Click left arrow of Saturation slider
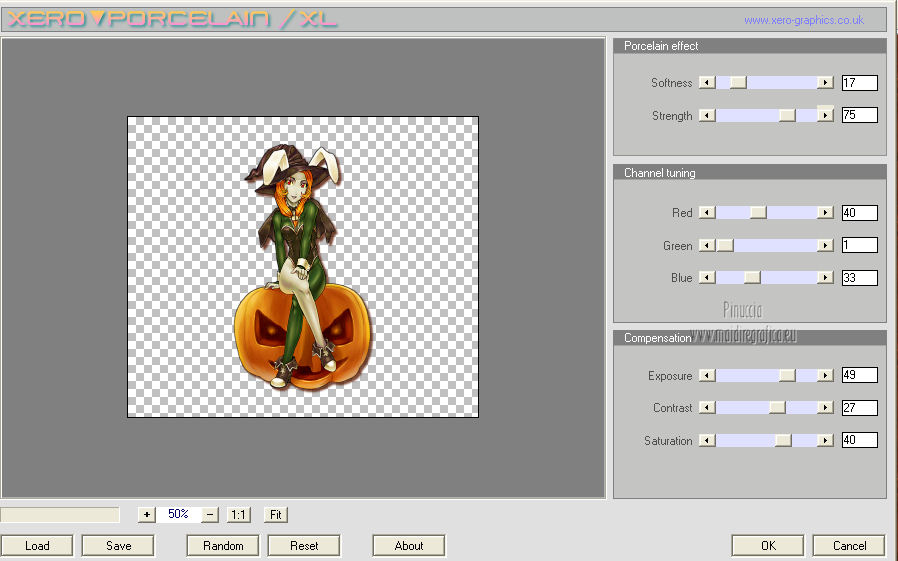 coord(707,441)
